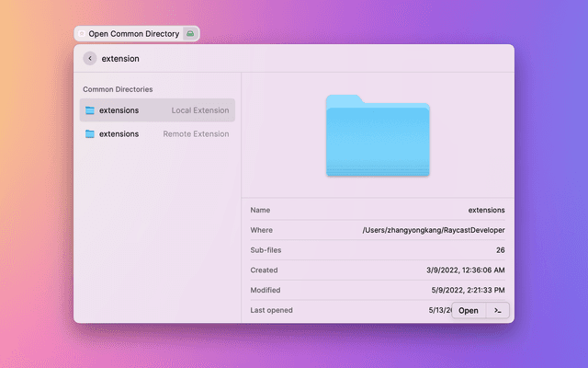588x368 pixels.
Task: Click the 'Common Directories' section header
Action: tap(118, 89)
